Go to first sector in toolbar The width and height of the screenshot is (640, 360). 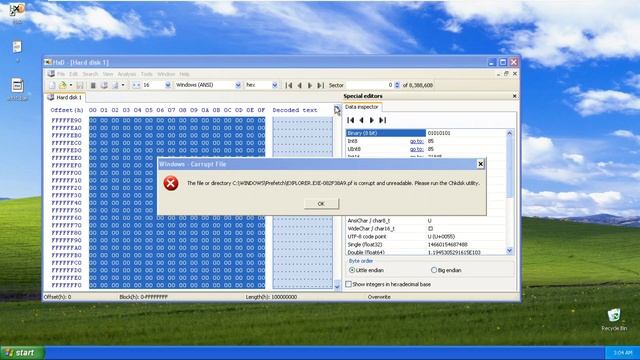(289, 85)
